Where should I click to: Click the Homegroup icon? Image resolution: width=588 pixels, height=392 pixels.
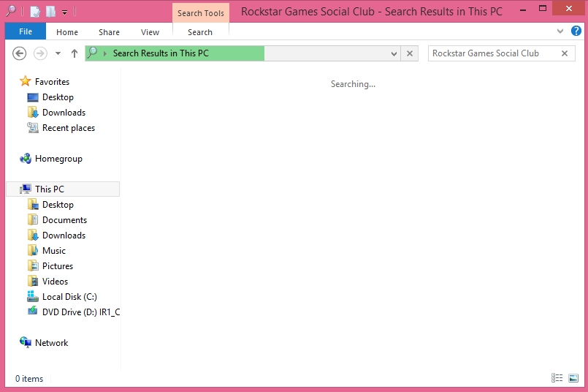26,159
